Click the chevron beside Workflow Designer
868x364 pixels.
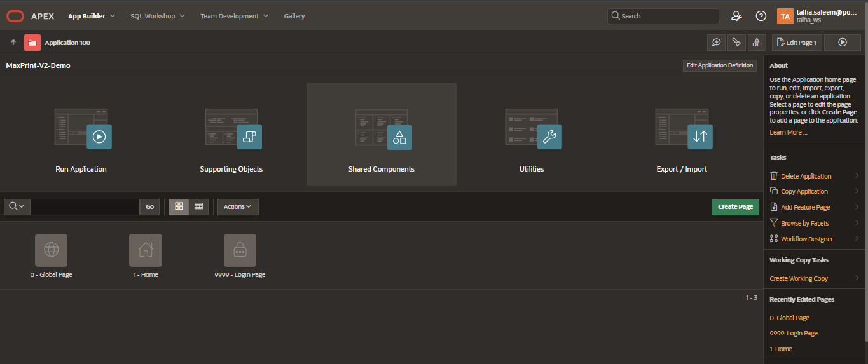[x=857, y=239]
